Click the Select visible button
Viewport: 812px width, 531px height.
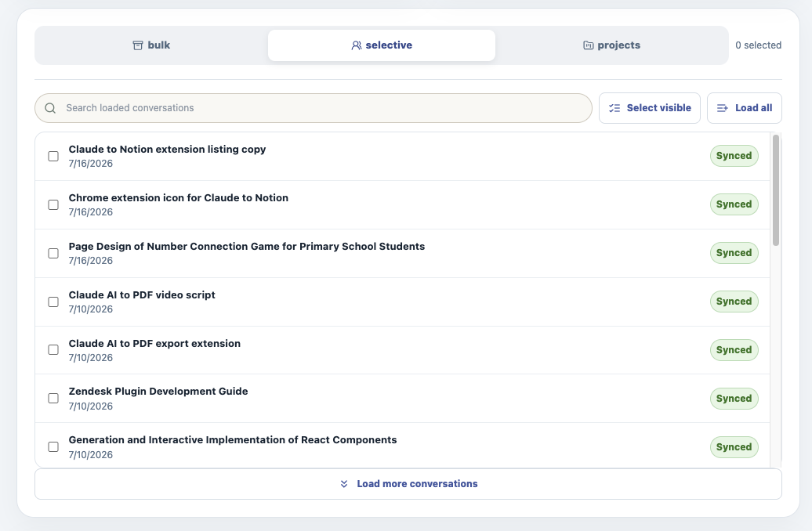tap(650, 108)
